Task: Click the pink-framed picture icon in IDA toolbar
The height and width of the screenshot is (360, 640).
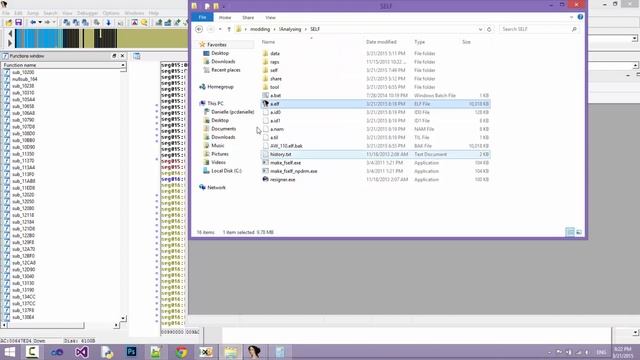Action: tap(135, 22)
